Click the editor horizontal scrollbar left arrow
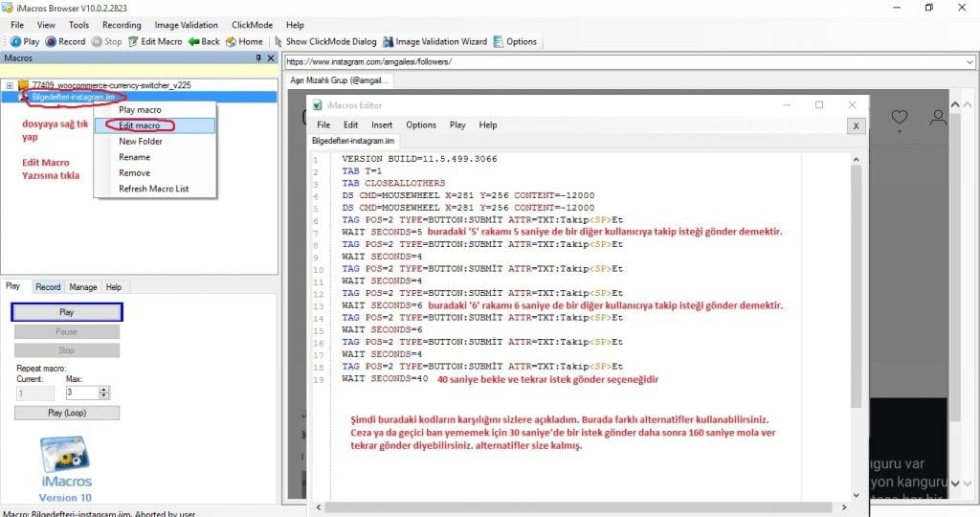Screen dimensions: 980x517 (x=320, y=507)
